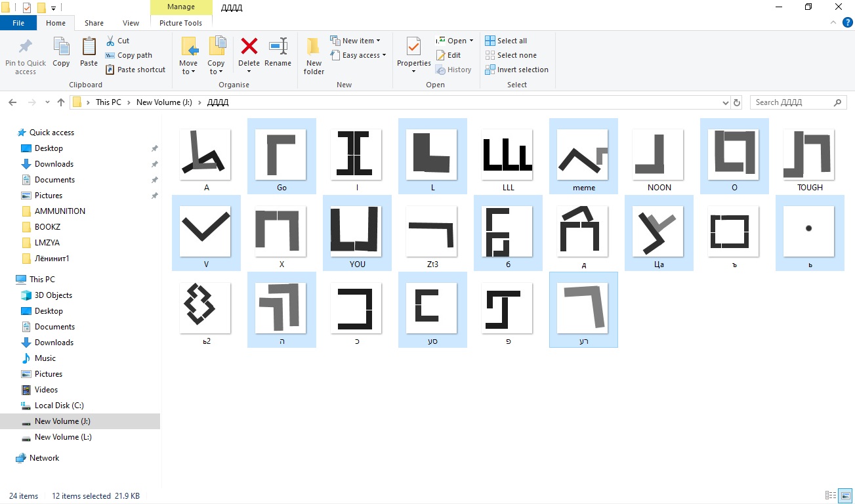This screenshot has height=504, width=855.
Task: Go up one folder level arrow
Action: click(61, 102)
